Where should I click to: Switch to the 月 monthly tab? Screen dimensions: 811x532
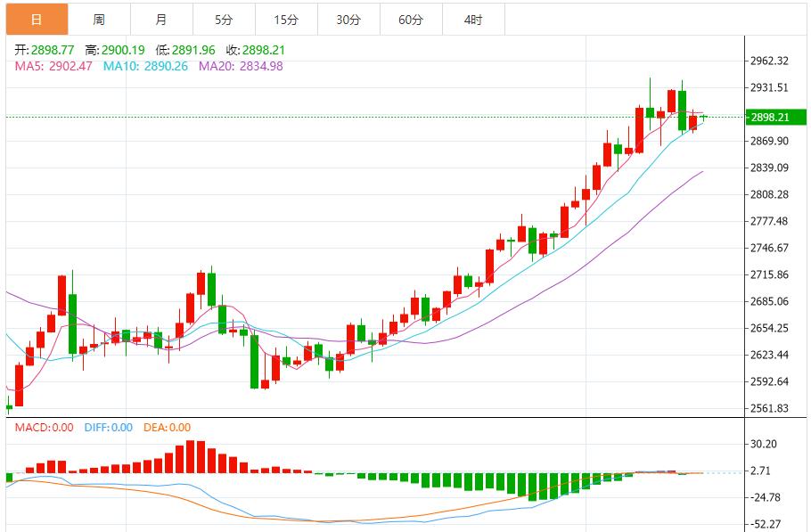click(x=161, y=20)
